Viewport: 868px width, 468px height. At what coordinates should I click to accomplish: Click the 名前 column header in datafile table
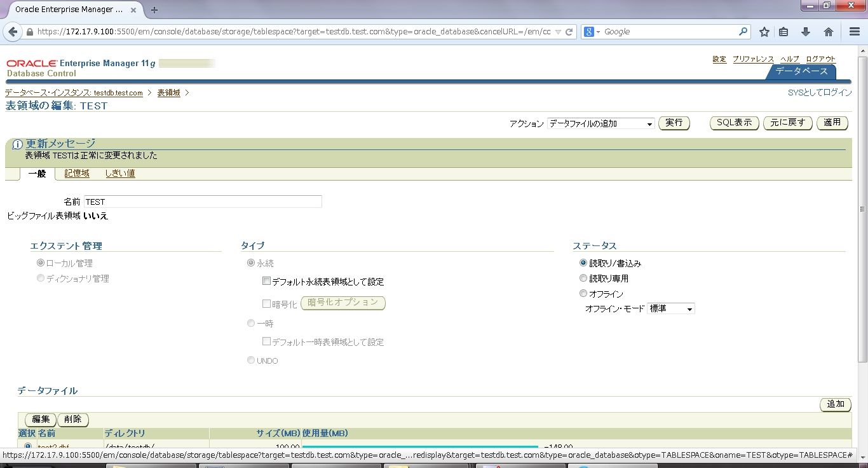coord(46,433)
